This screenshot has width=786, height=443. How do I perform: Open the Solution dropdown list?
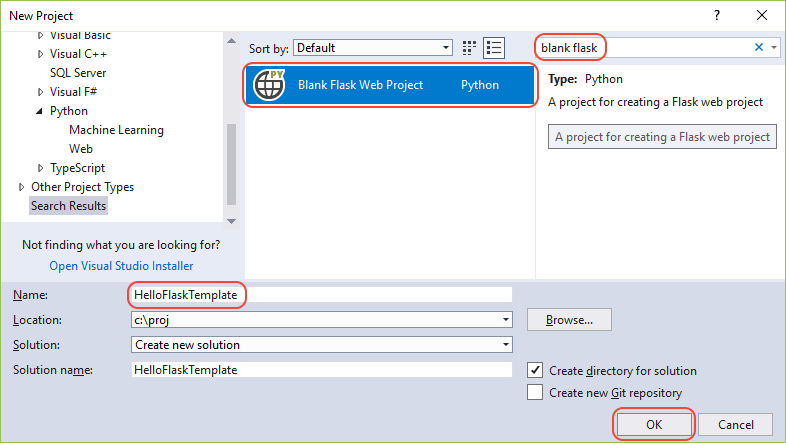tap(506, 345)
